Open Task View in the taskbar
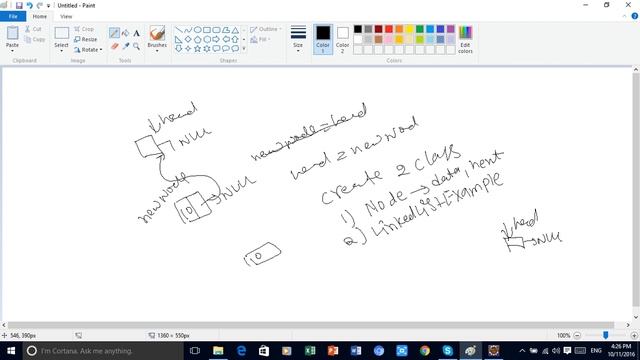This screenshot has width=640, height=360. click(195, 351)
